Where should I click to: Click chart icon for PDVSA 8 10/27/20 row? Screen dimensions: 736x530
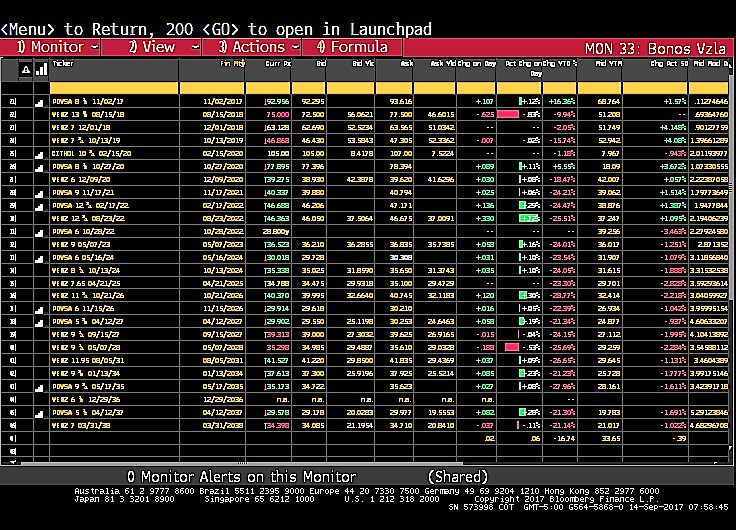(40, 168)
